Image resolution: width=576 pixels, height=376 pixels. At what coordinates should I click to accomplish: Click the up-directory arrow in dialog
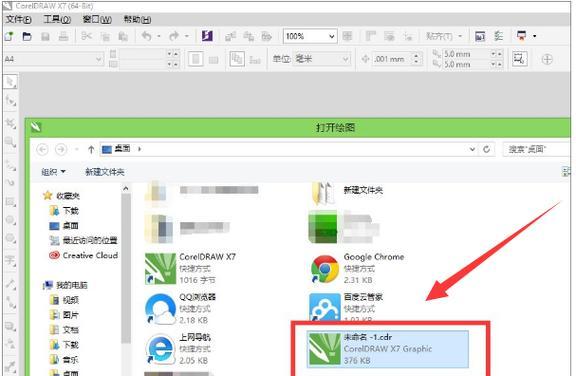(x=91, y=149)
